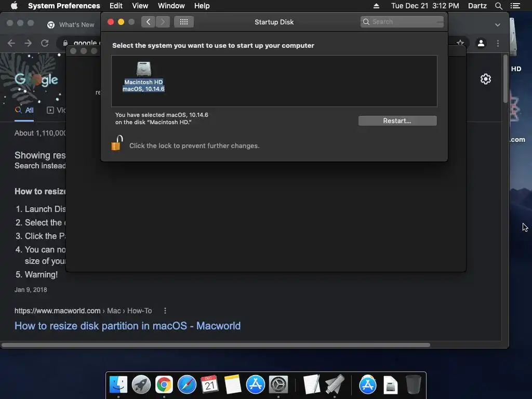Open Finder from the Dock
532x399 pixels.
118,384
